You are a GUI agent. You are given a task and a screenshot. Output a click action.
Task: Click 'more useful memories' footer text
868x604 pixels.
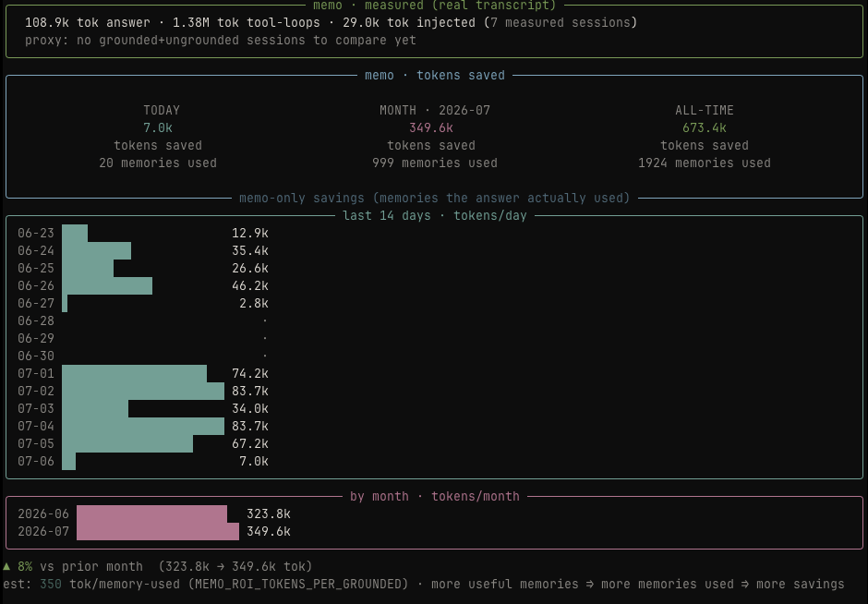505,585
